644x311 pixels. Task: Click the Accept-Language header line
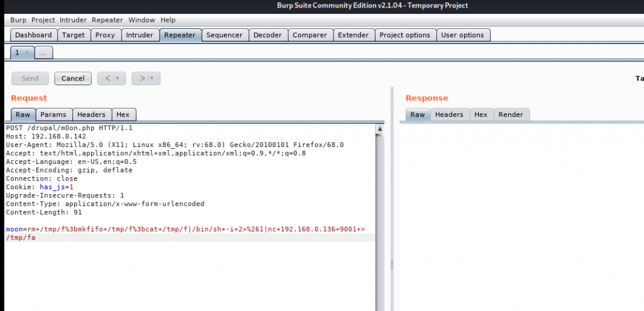click(x=71, y=161)
